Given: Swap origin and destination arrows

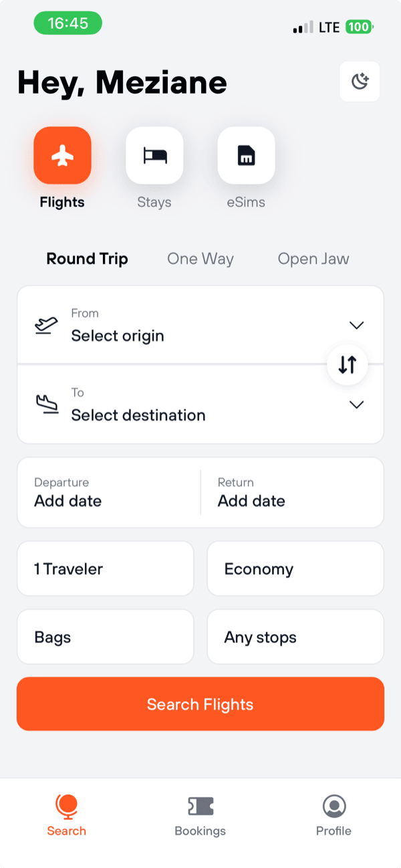Looking at the screenshot, I should pos(348,364).
